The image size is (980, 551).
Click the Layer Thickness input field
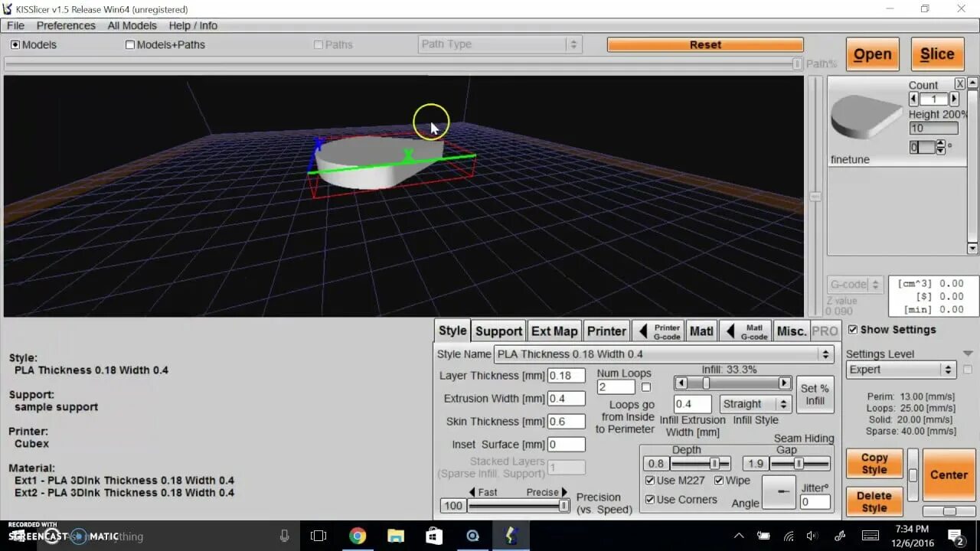567,376
